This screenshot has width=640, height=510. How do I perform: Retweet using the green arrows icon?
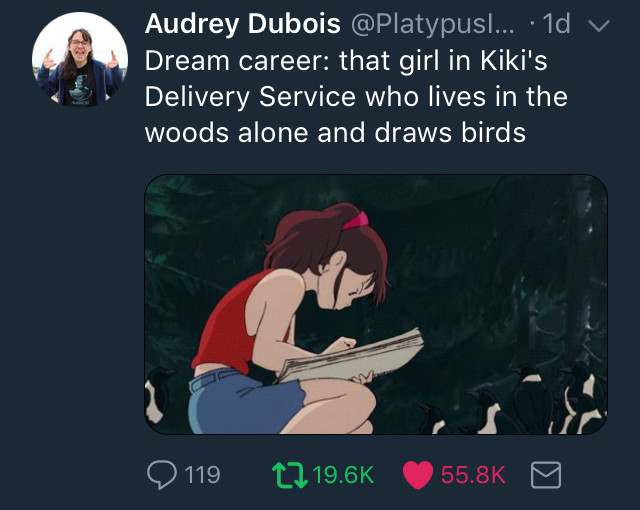(x=290, y=475)
